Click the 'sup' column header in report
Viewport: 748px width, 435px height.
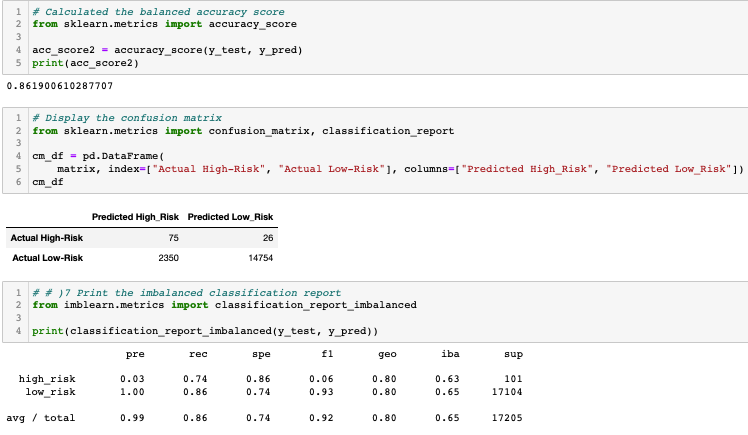coord(513,354)
